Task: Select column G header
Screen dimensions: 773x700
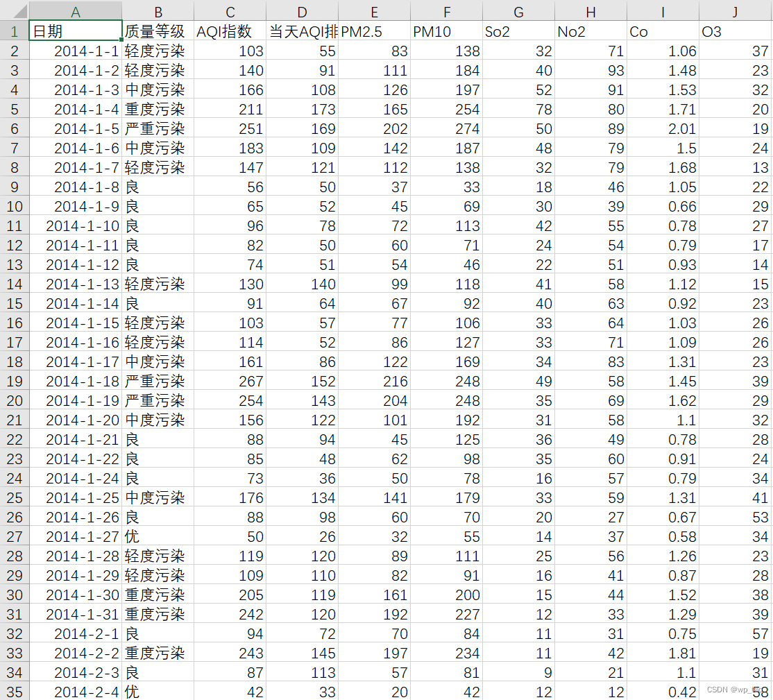Action: point(518,11)
